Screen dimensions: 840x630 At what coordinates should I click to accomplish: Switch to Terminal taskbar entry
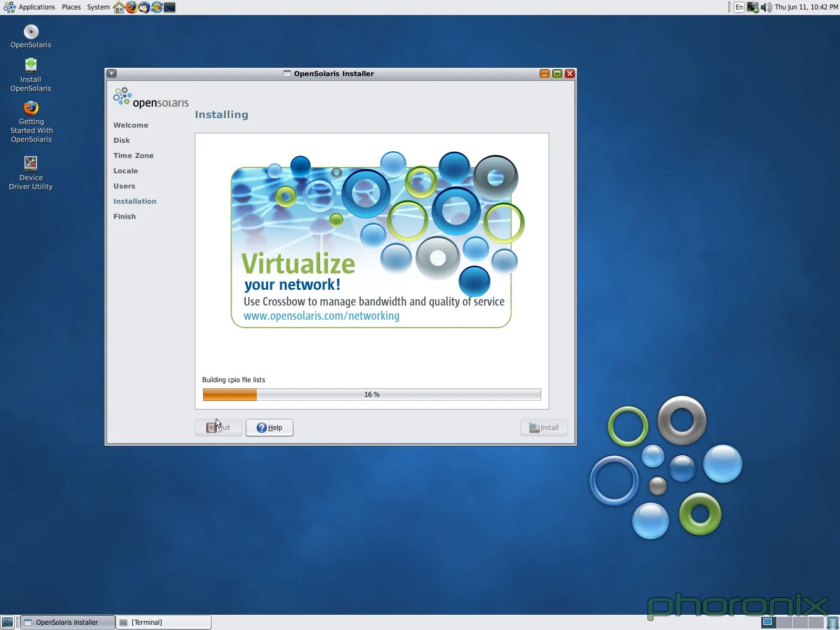tap(164, 622)
